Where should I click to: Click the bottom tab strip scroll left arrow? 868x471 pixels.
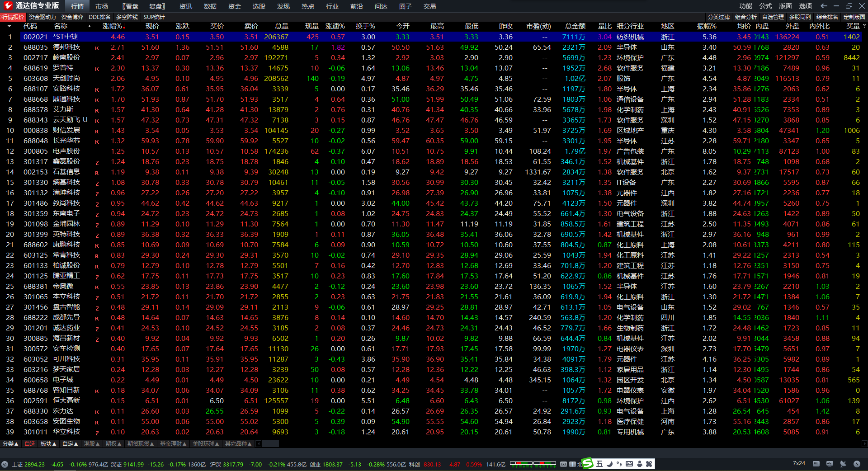259,444
